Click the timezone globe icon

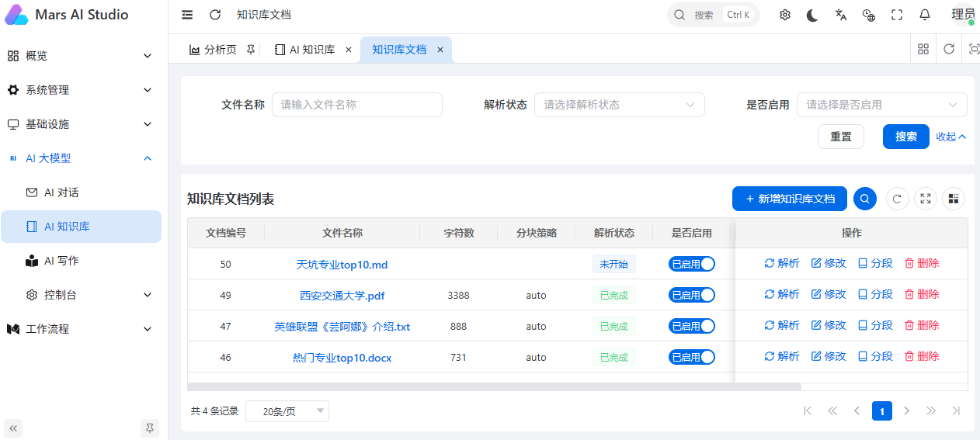(869, 15)
